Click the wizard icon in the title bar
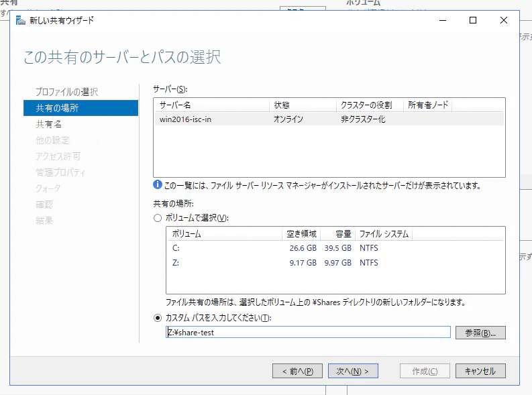This screenshot has width=532, height=395. click(x=20, y=20)
